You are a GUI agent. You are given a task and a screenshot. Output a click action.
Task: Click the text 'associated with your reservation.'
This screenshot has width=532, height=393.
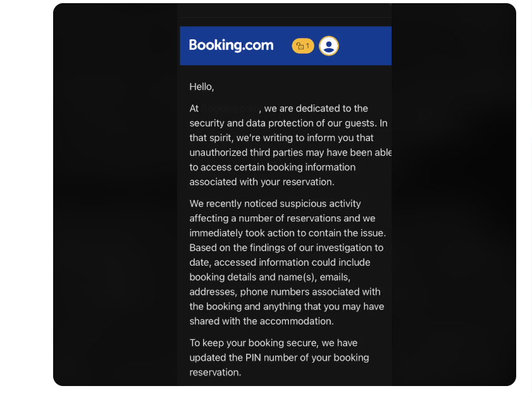261,182
